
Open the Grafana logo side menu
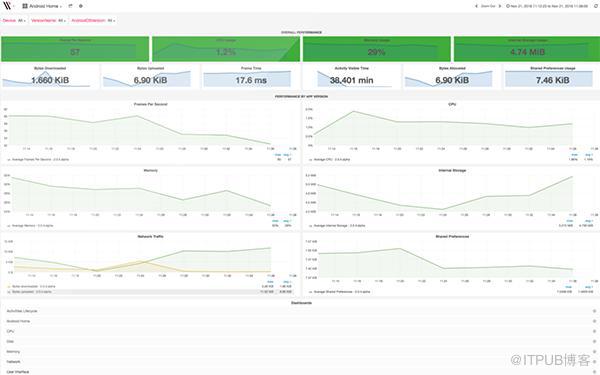pyautogui.click(x=8, y=6)
